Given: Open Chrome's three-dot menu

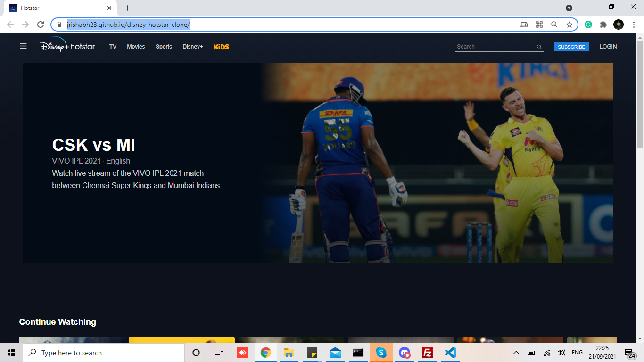Looking at the screenshot, I should [x=633, y=24].
